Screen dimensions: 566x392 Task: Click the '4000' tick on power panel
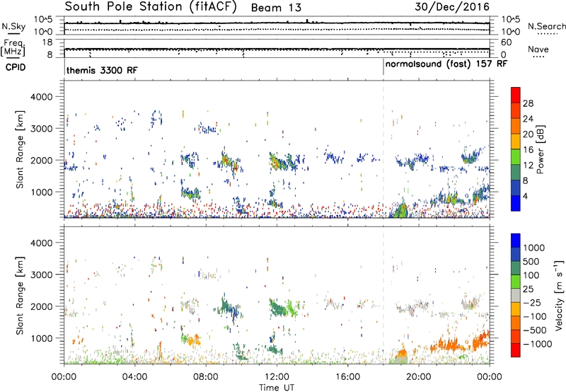pos(41,97)
